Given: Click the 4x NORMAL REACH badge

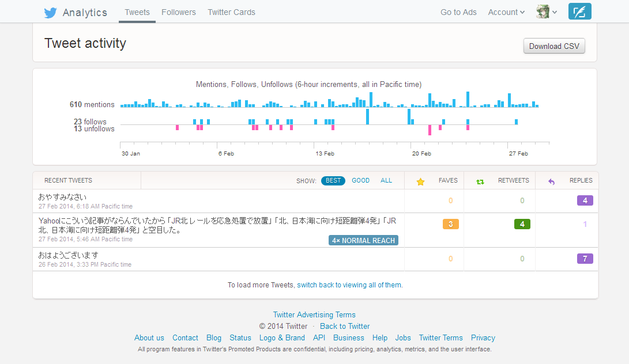Looking at the screenshot, I should (363, 240).
